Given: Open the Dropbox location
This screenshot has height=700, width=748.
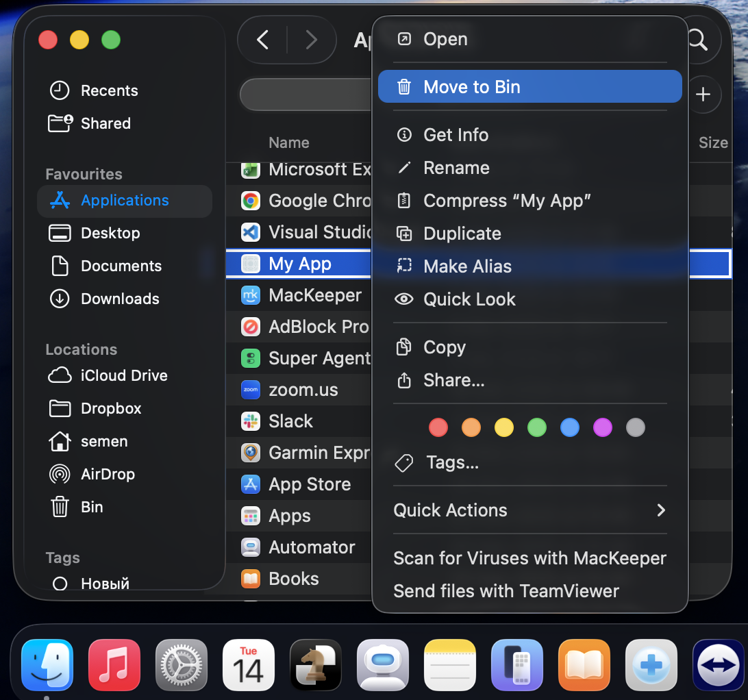Looking at the screenshot, I should [95, 408].
